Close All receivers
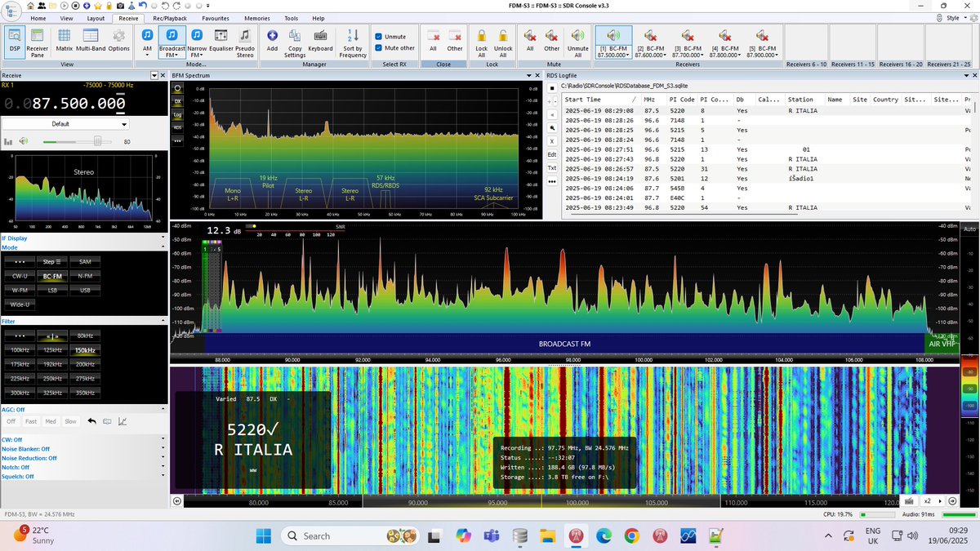The height and width of the screenshot is (551, 980). point(433,41)
